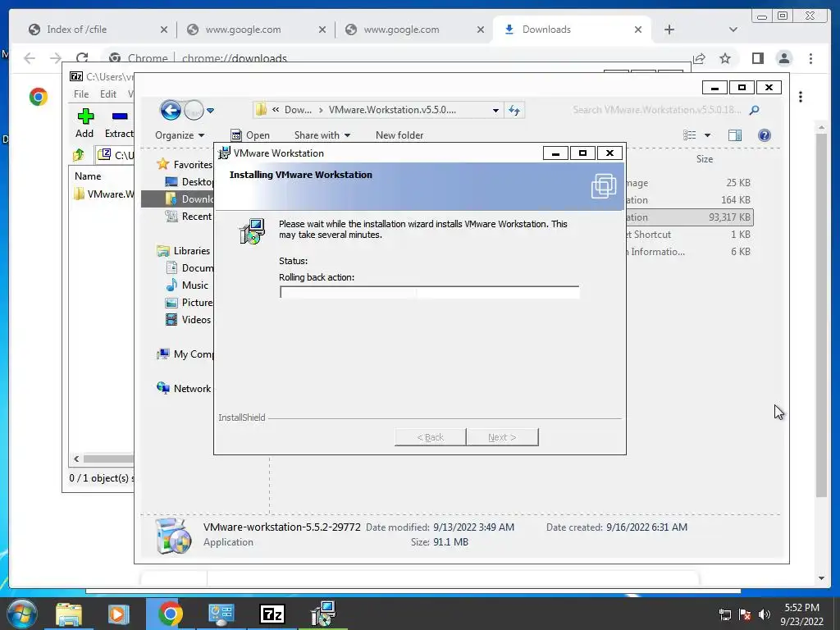Open the Organize menu
The image size is (840, 630).
(180, 135)
